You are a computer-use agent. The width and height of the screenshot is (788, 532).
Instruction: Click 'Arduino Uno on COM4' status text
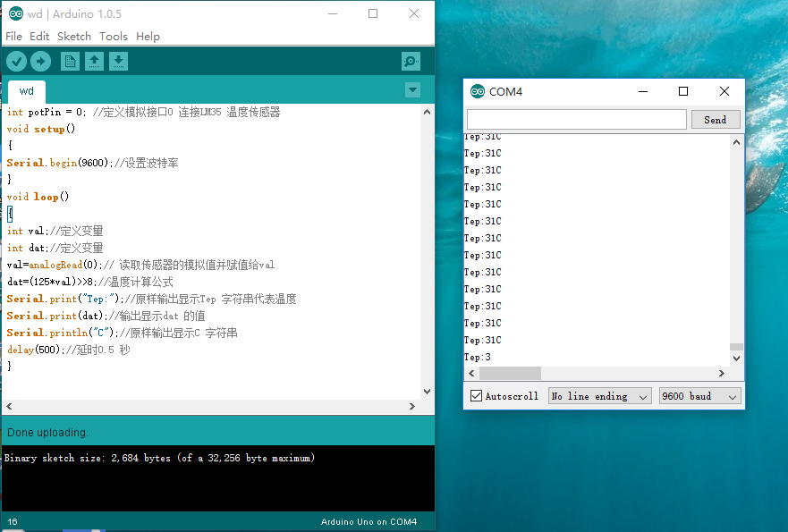[369, 521]
